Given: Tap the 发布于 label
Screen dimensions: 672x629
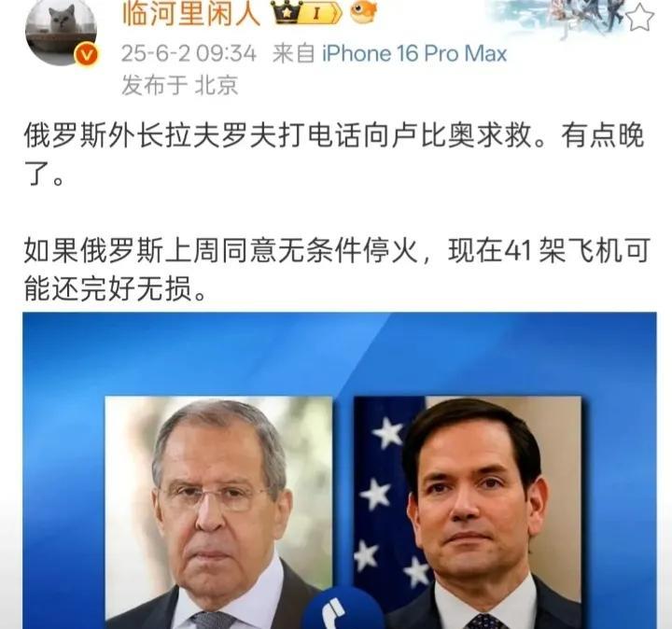Looking at the screenshot, I should (155, 85).
